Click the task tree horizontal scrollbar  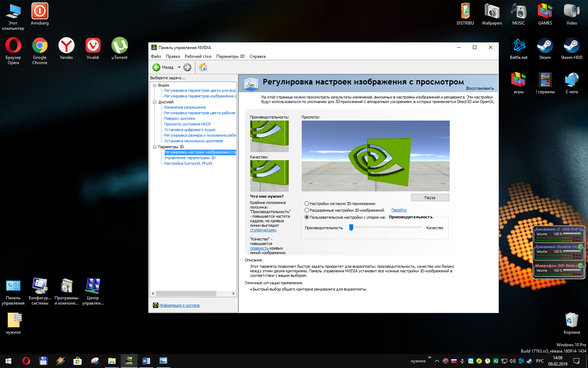point(186,294)
